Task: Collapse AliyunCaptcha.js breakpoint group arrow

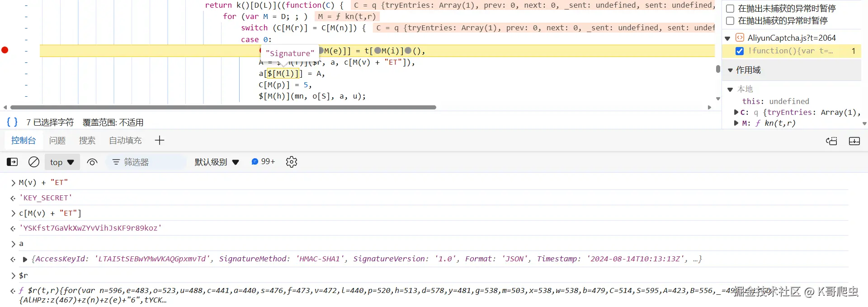Action: (x=727, y=38)
